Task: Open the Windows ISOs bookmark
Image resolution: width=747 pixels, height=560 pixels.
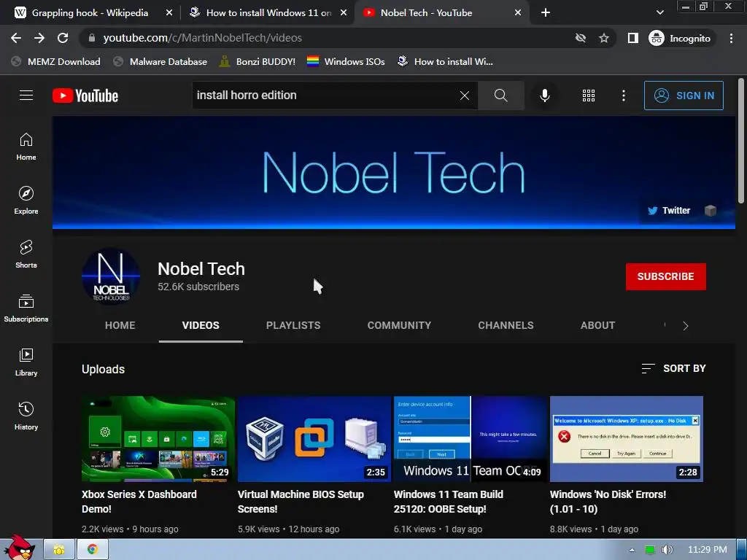Action: [346, 61]
